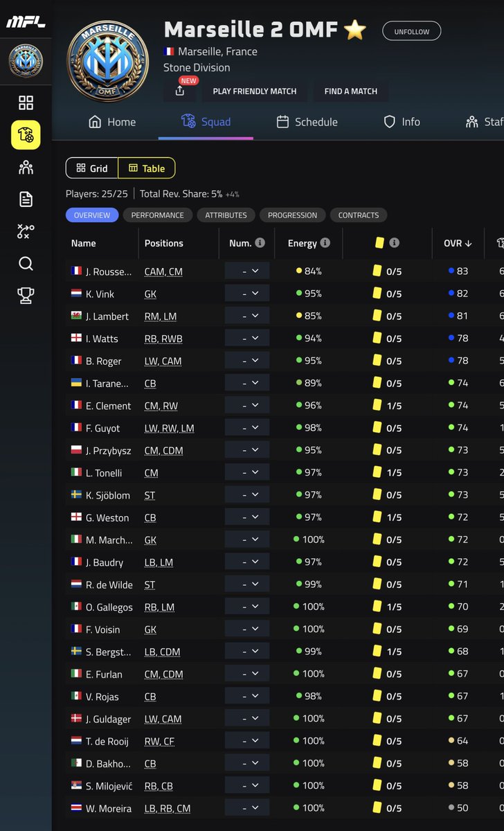Click positions LW, RW, LM for F. Guyot
The image size is (504, 831).
point(169,428)
